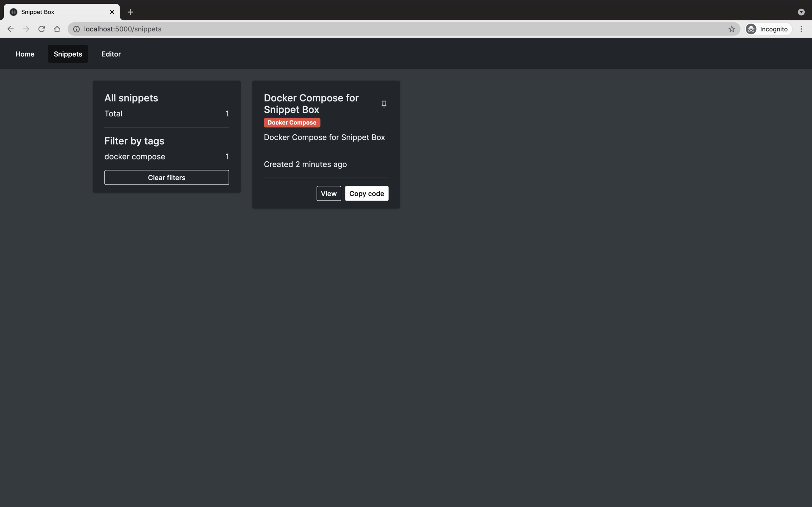Select Total to show all snippets
The height and width of the screenshot is (507, 812).
click(114, 113)
